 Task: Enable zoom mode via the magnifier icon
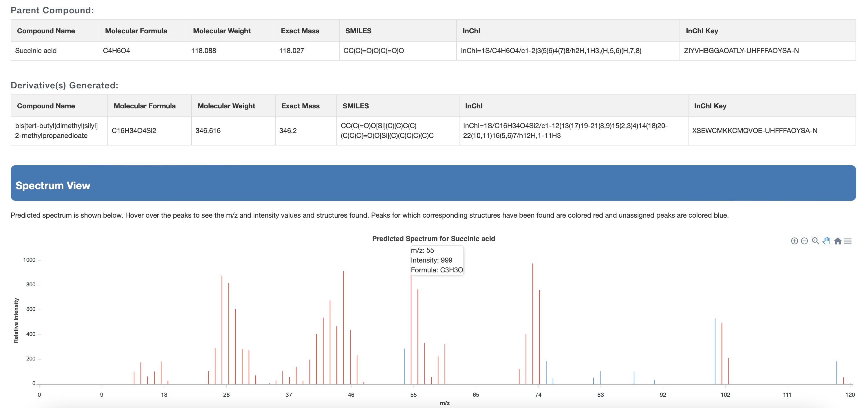[815, 241]
